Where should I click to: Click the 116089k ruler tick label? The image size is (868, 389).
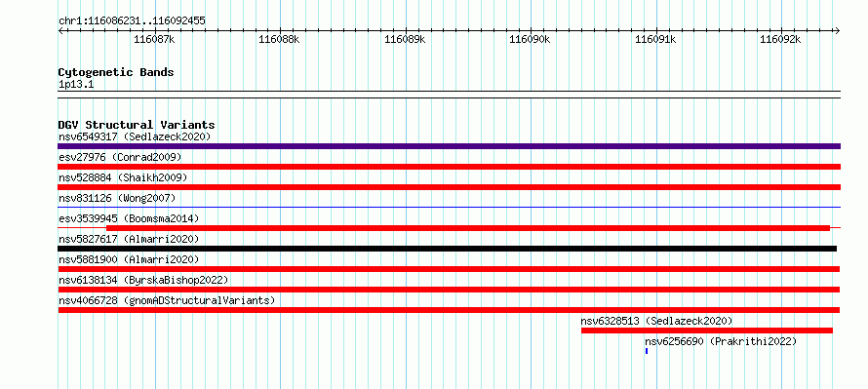tap(405, 39)
